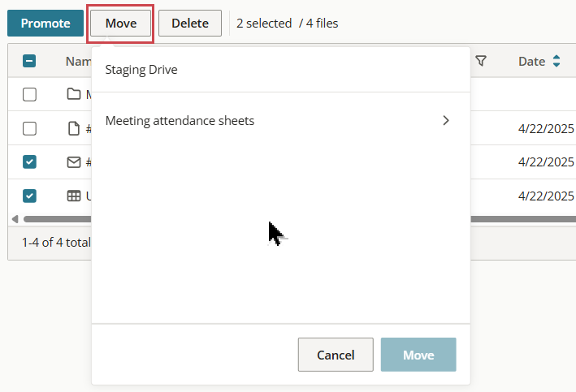Click the Delete button
The image size is (576, 392).
[190, 23]
